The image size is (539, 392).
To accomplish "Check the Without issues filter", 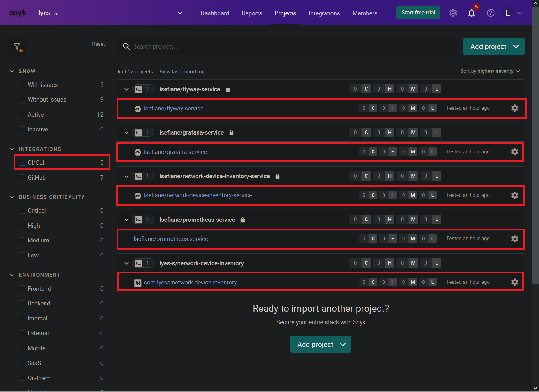I will pos(22,99).
